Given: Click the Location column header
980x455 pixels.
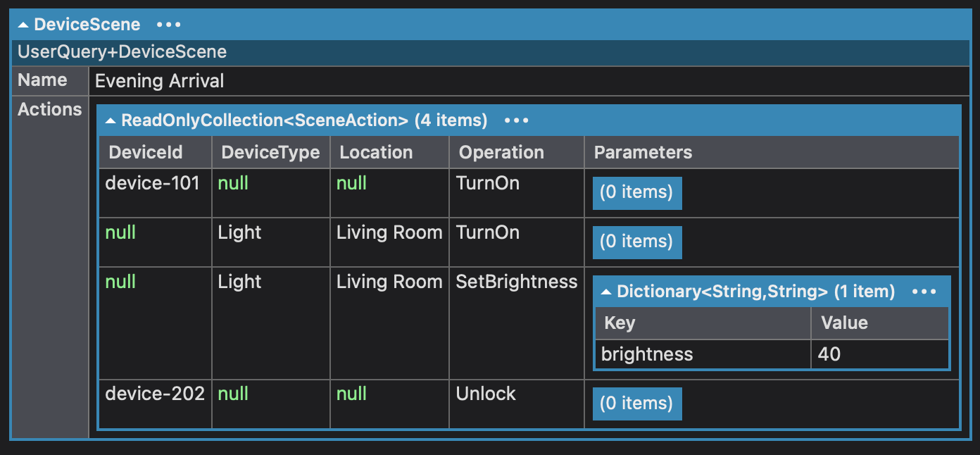Looking at the screenshot, I should click(x=390, y=152).
